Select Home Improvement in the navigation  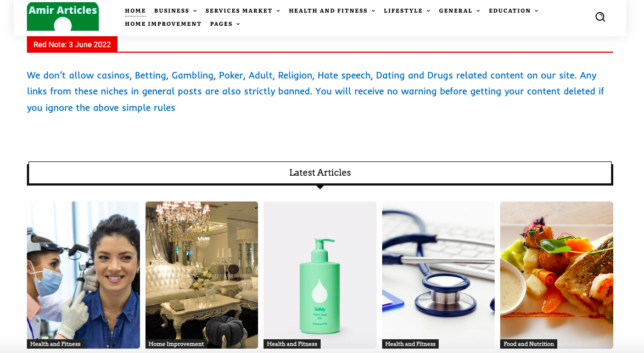(x=163, y=24)
